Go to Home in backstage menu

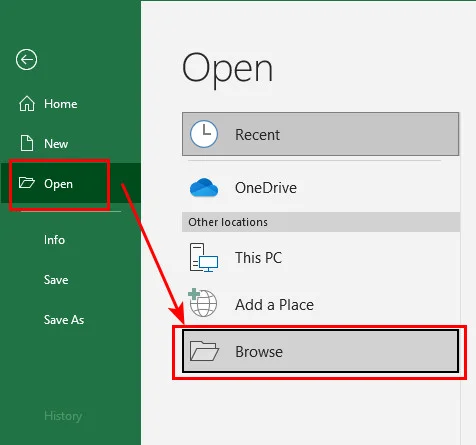click(61, 104)
